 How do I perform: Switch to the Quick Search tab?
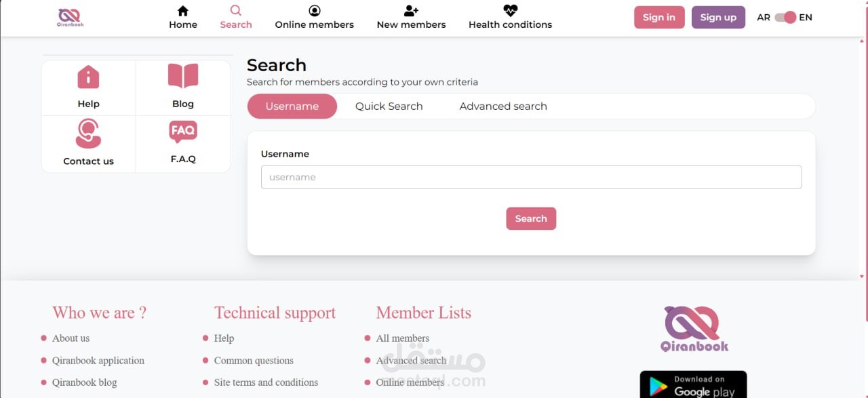coord(389,106)
